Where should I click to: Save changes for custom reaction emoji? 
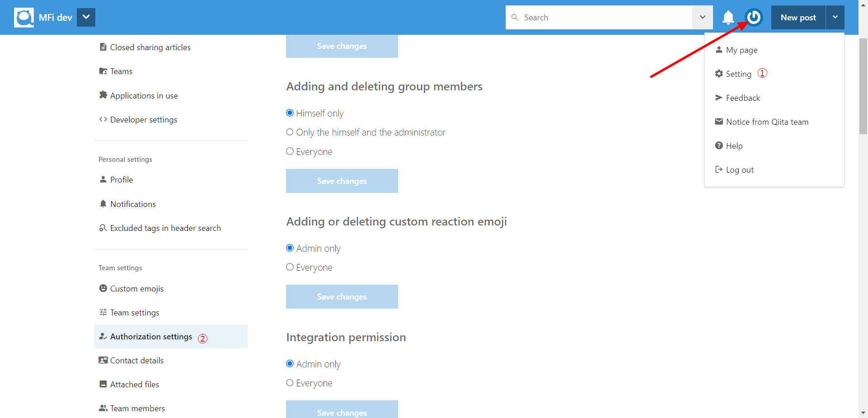point(342,296)
